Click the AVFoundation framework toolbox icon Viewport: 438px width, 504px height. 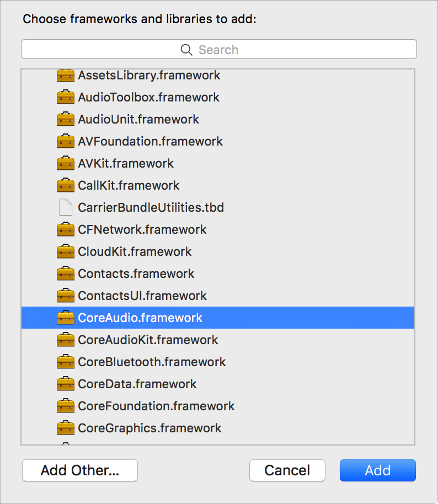(x=65, y=141)
